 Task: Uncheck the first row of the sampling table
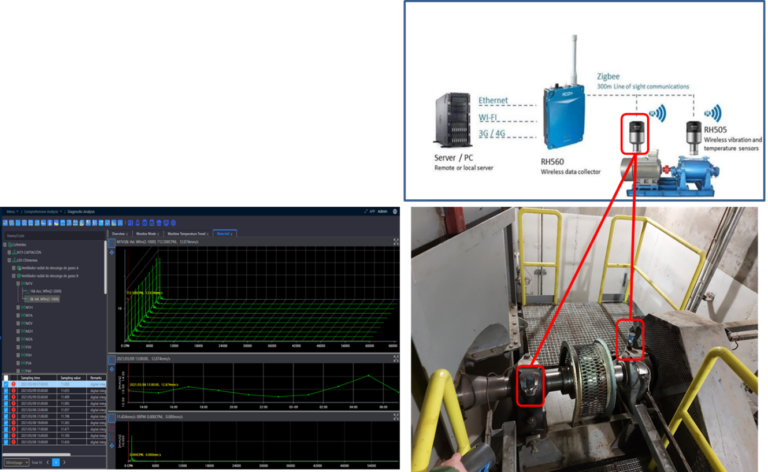(6, 384)
